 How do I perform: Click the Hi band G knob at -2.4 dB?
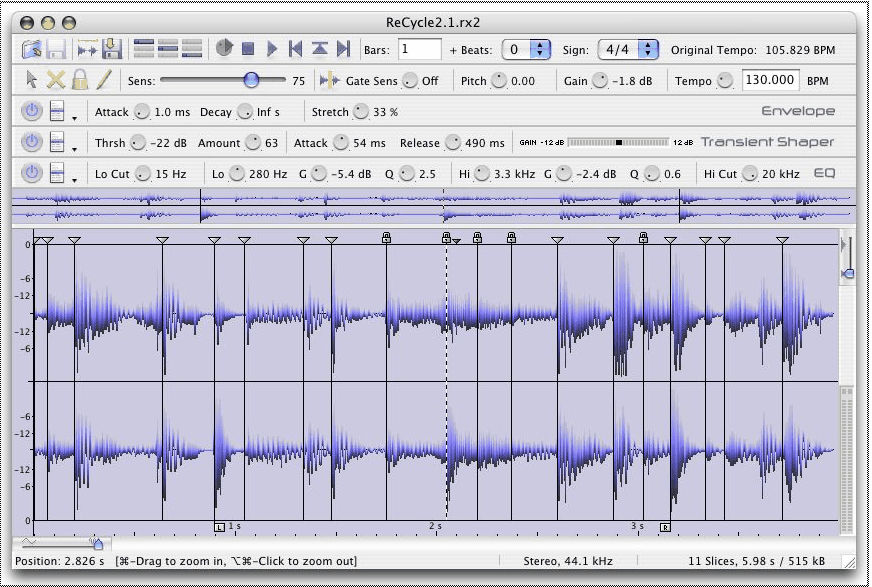[564, 174]
